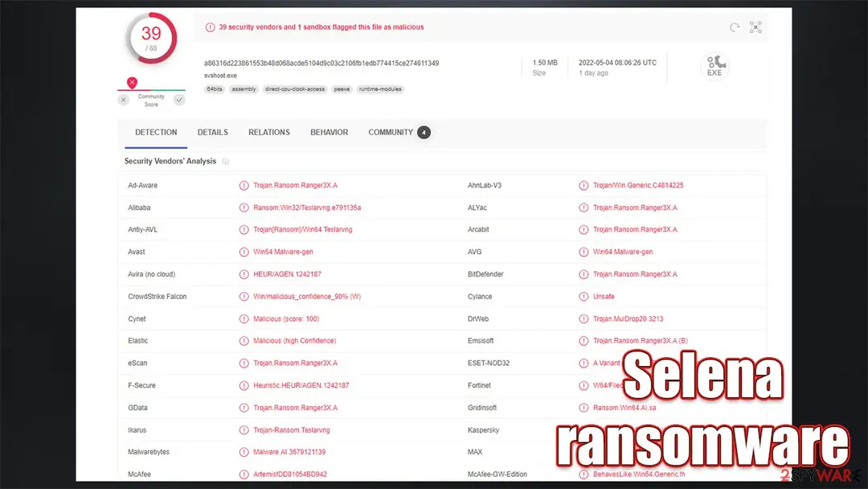Image resolution: width=868 pixels, height=489 pixels.
Task: Click the F-Secure detection alert icon
Action: click(244, 385)
